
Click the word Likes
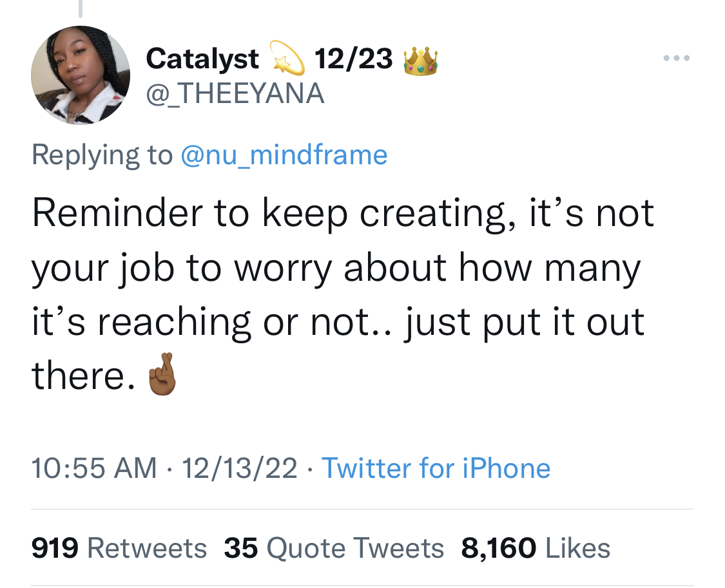coord(578,548)
